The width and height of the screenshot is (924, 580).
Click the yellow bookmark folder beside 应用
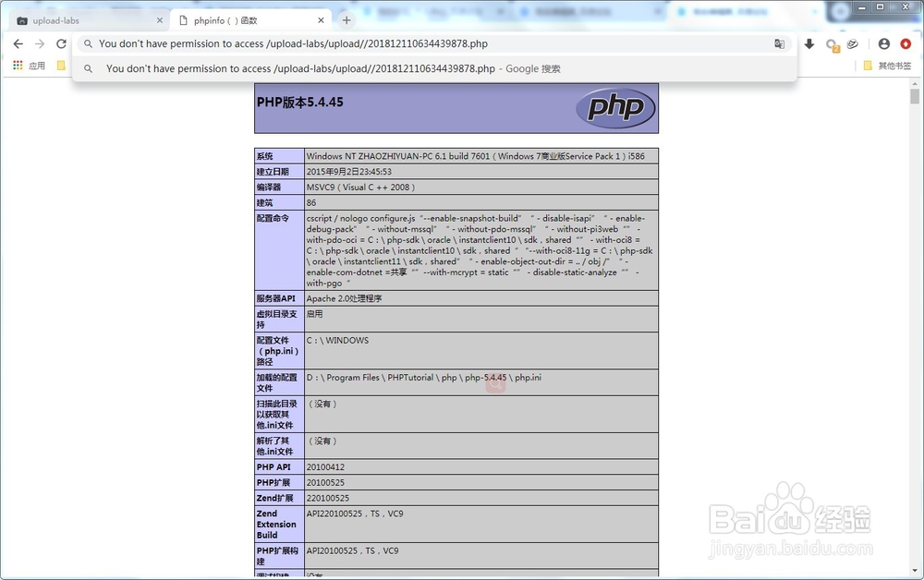coord(61,66)
